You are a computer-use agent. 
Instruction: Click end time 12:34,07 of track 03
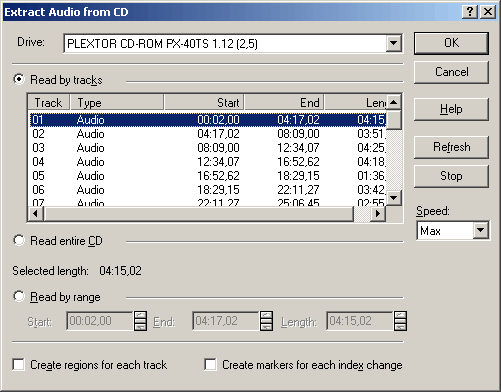tap(298, 148)
